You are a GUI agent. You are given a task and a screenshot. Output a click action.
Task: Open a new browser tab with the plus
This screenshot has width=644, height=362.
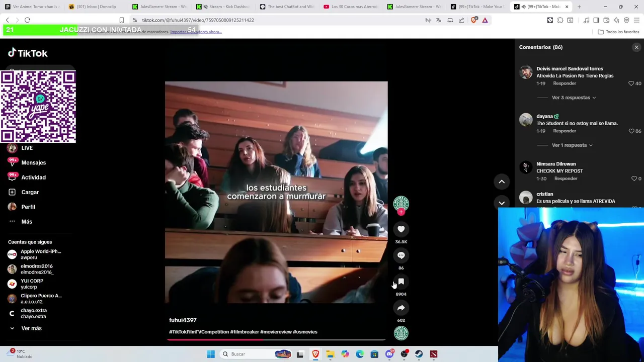tap(579, 7)
